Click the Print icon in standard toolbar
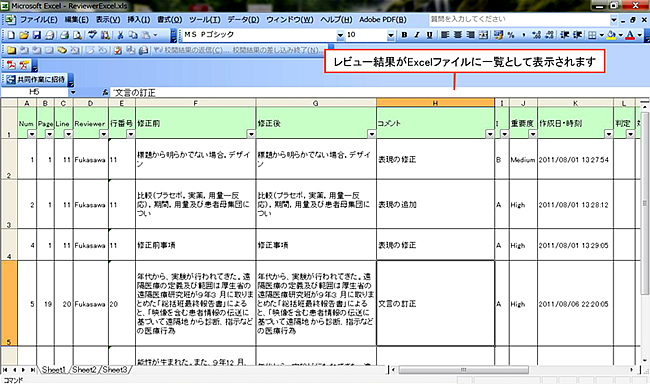 64,35
